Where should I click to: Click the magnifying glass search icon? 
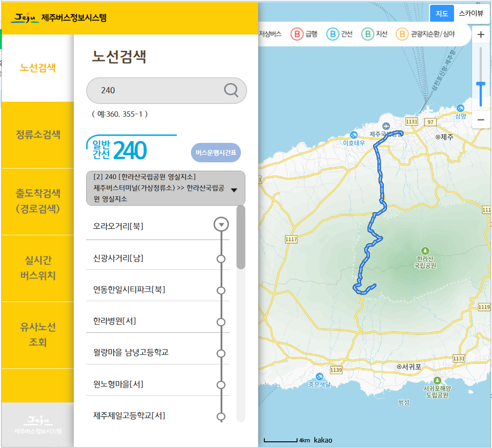230,90
